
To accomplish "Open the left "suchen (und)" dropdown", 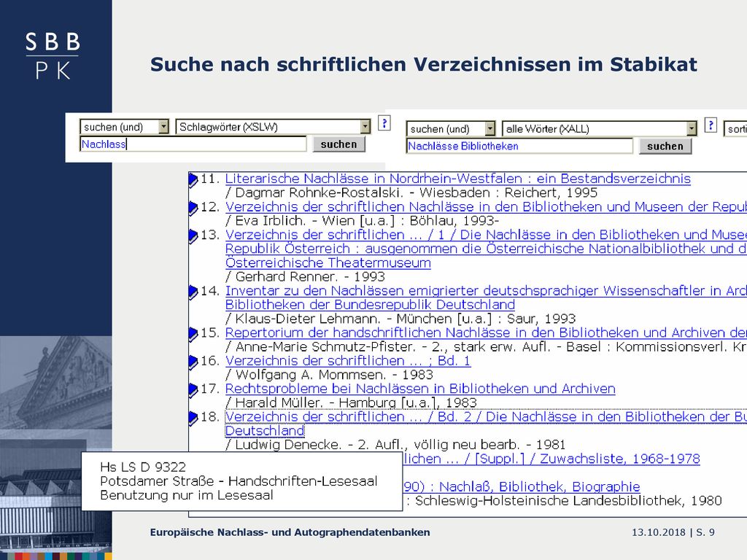I will pos(124,127).
